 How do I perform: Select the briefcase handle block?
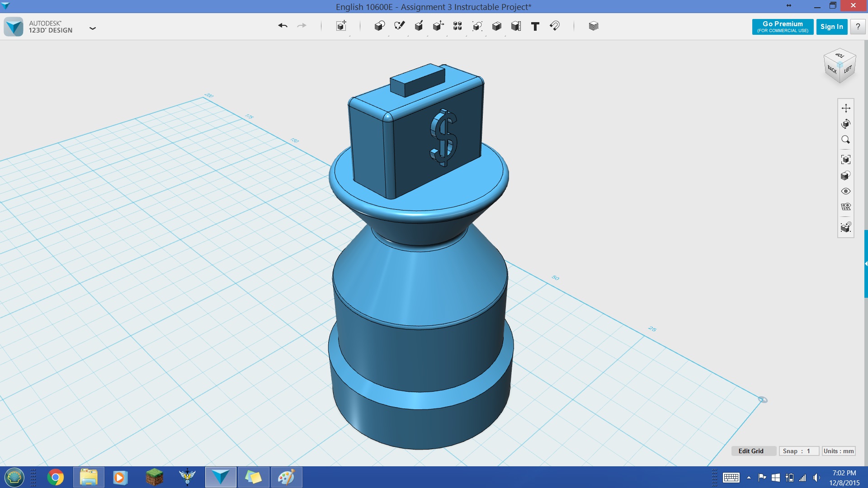point(417,80)
